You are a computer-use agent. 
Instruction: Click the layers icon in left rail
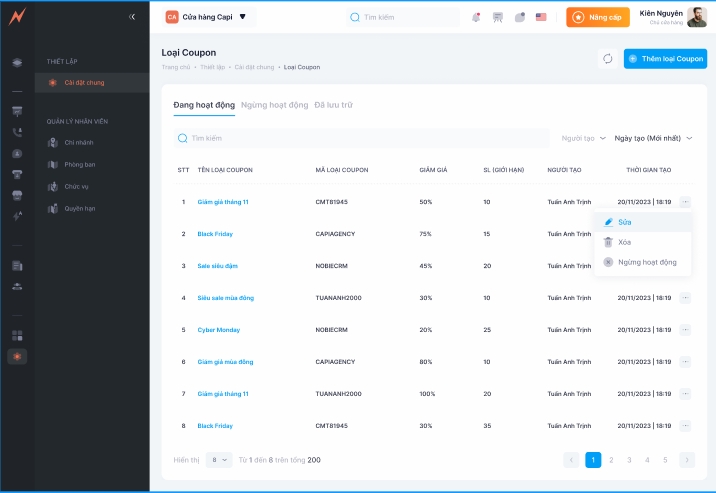(17, 63)
